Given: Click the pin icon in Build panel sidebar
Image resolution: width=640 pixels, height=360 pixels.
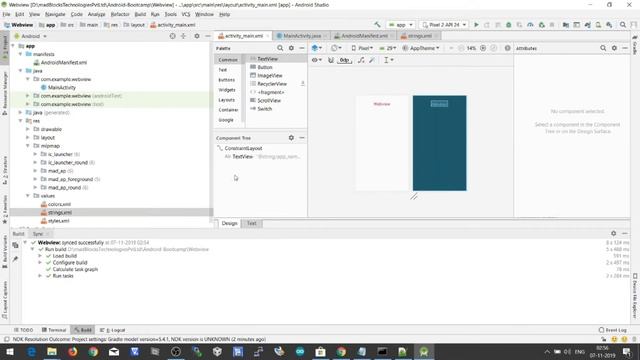Looking at the screenshot, I should [x=15, y=259].
